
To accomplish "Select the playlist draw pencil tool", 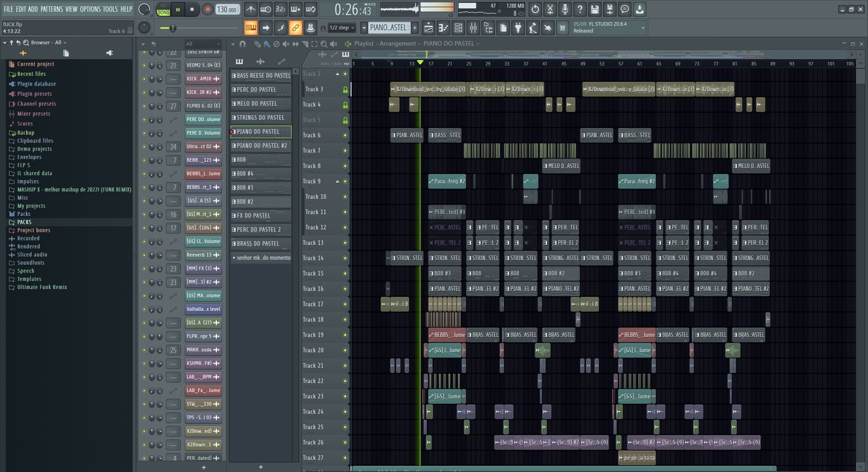I will (258, 44).
